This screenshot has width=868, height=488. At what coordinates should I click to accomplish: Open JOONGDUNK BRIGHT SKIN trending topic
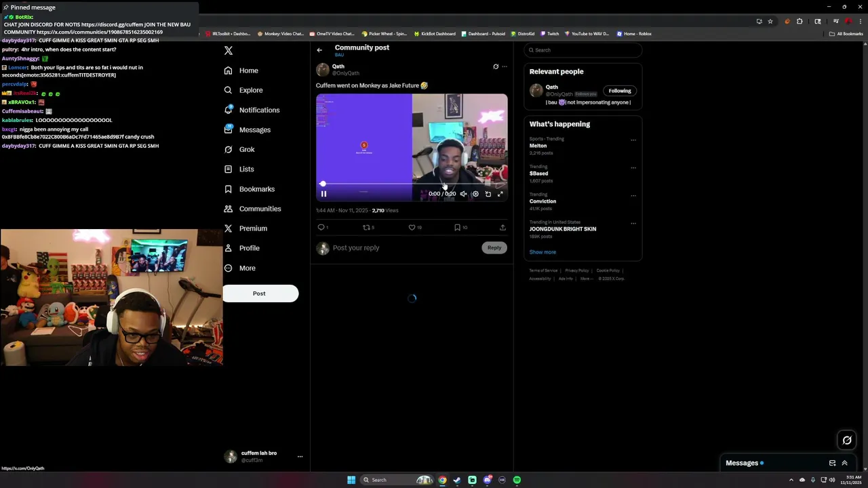(563, 229)
